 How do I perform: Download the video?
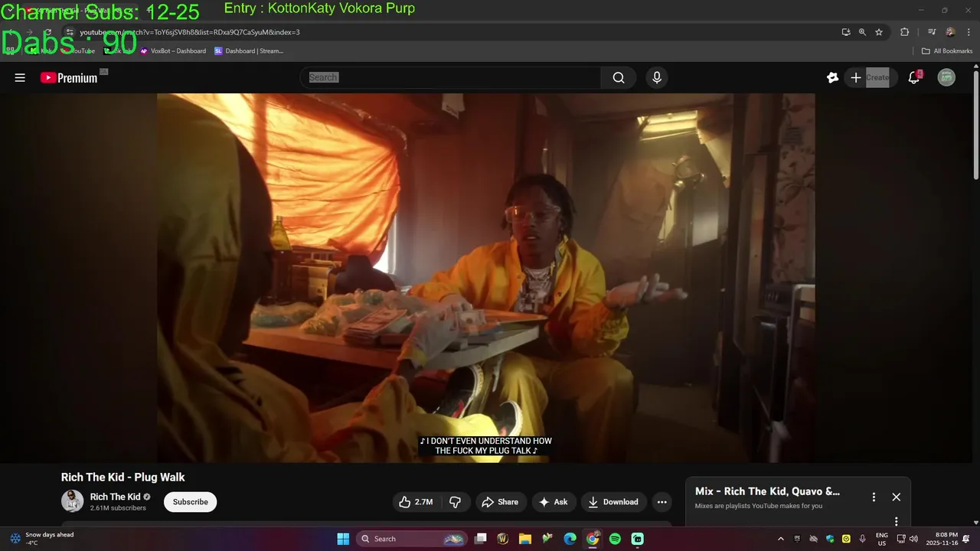click(x=612, y=502)
